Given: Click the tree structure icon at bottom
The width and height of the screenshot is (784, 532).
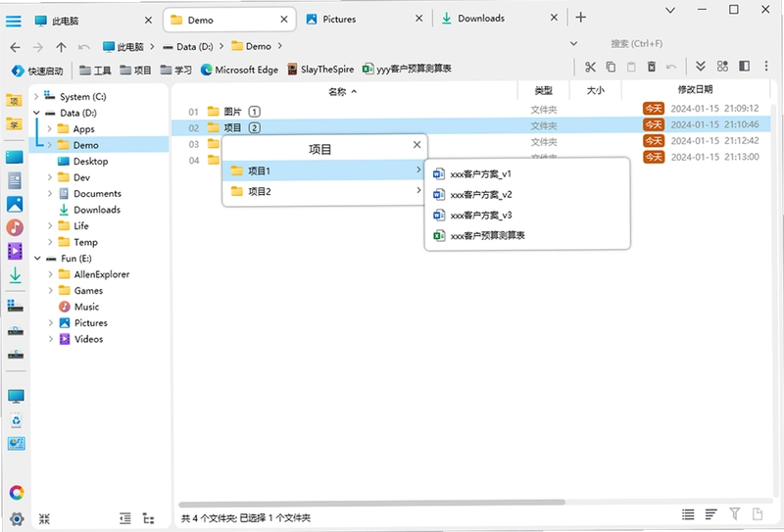Looking at the screenshot, I should [149, 518].
